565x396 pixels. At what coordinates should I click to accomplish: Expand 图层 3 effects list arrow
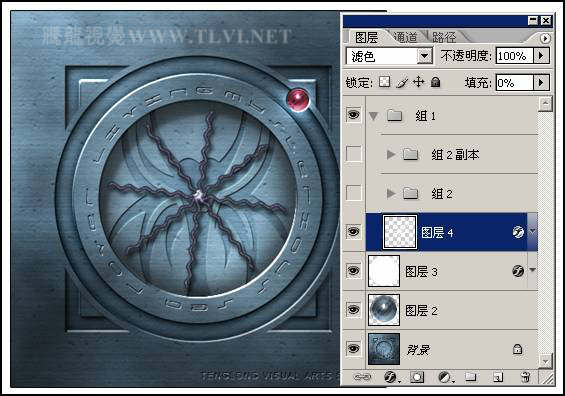[x=532, y=270]
